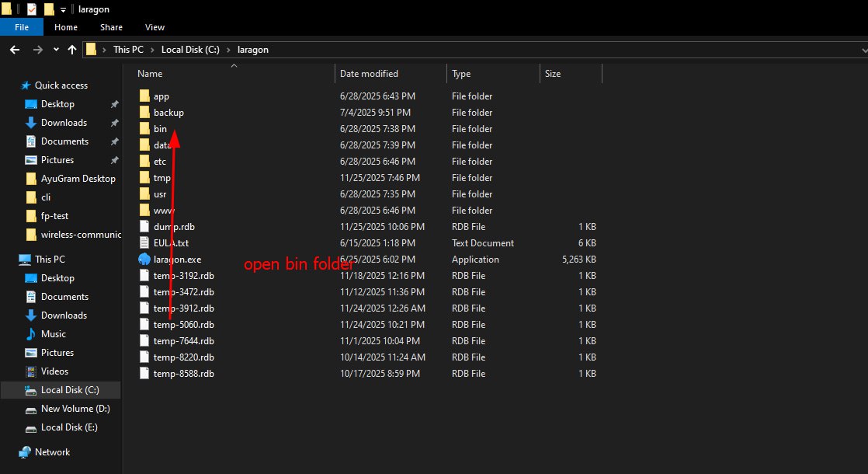The image size is (868, 474).
Task: Open the address bar history dropdown
Action: 863,50
